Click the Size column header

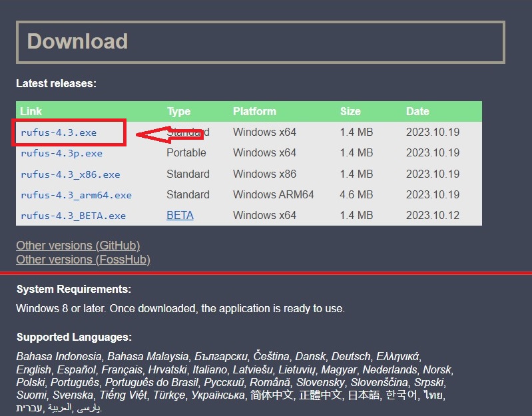[350, 111]
